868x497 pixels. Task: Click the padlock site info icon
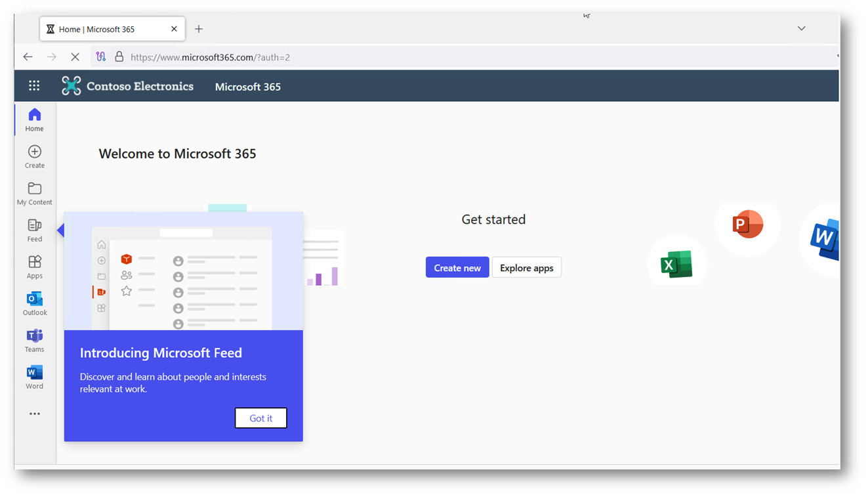click(119, 57)
